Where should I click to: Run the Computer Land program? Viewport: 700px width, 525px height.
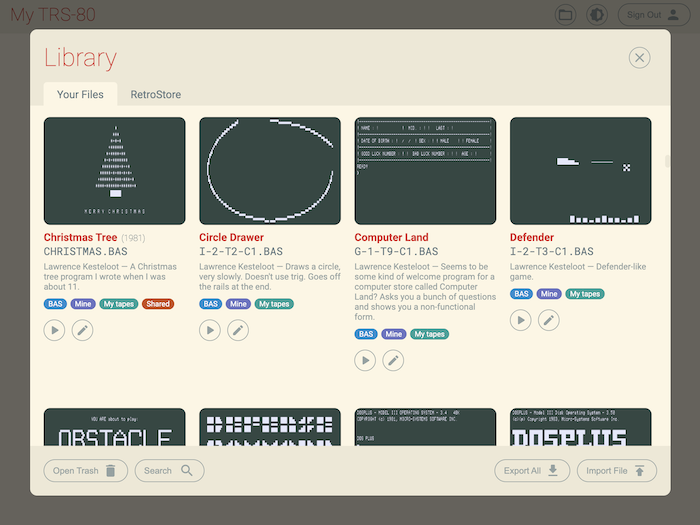[x=365, y=360]
